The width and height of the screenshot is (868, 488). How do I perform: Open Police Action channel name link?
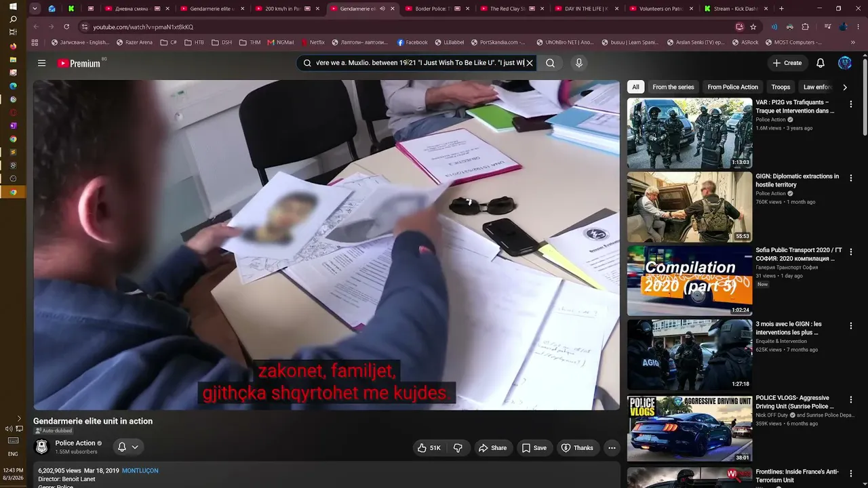pos(75,443)
